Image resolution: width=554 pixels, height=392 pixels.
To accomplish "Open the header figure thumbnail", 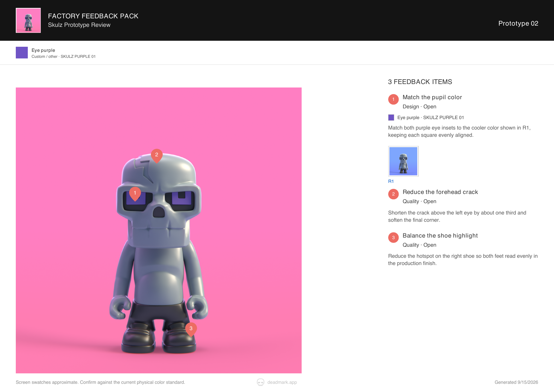I will click(x=28, y=21).
